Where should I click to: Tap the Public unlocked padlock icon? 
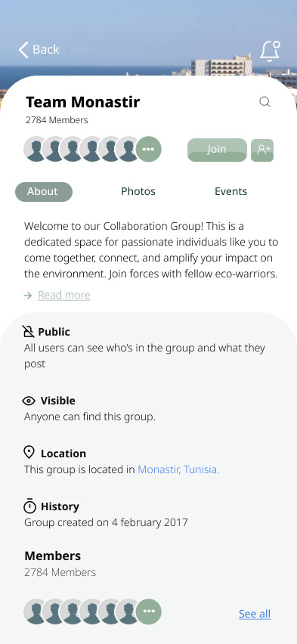click(x=28, y=331)
